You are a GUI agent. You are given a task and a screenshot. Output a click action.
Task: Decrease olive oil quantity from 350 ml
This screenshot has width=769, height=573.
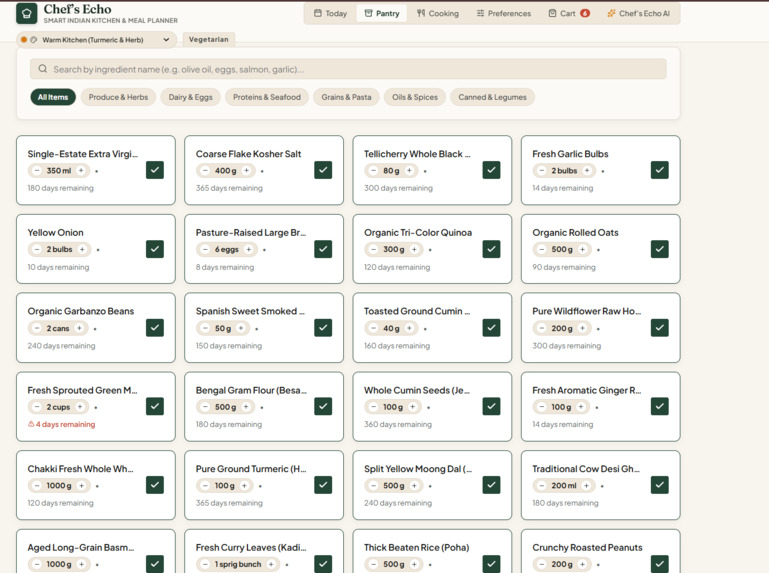click(37, 171)
